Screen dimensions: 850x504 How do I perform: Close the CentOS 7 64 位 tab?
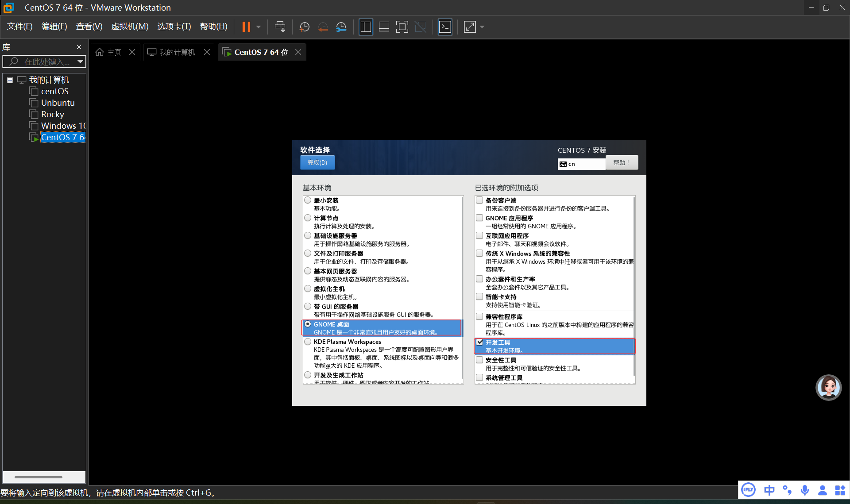tap(298, 52)
